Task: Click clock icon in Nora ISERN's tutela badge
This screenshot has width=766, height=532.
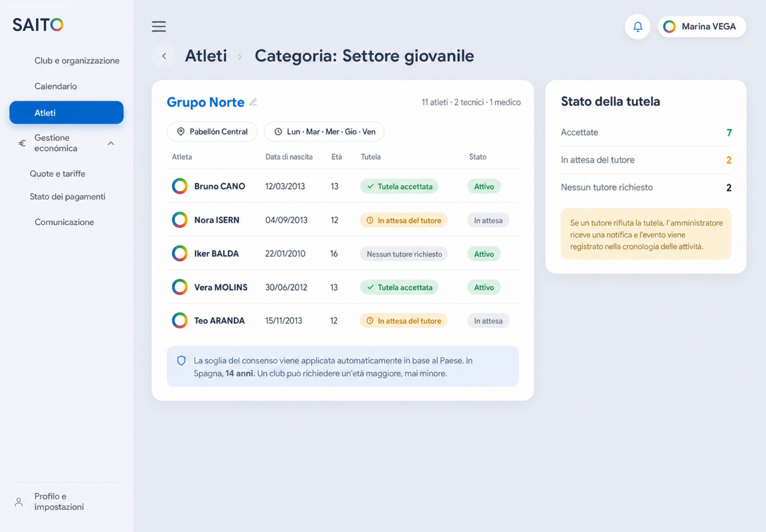Action: [370, 220]
